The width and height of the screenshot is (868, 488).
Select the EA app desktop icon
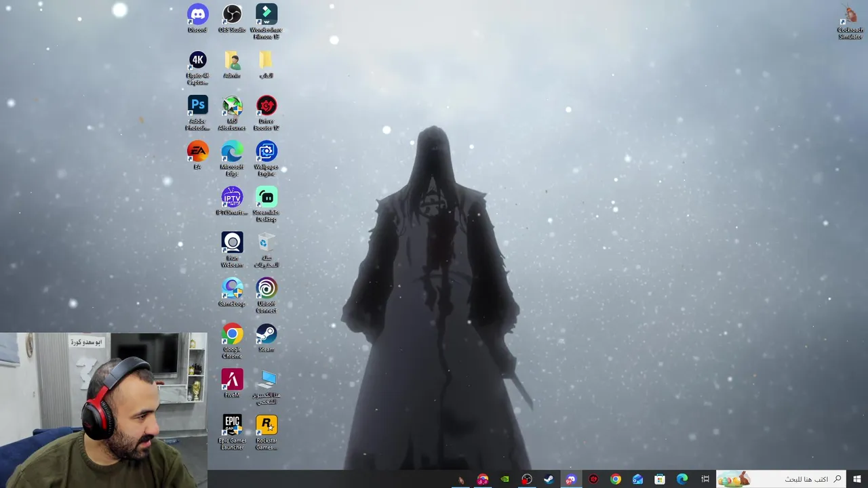(197, 155)
